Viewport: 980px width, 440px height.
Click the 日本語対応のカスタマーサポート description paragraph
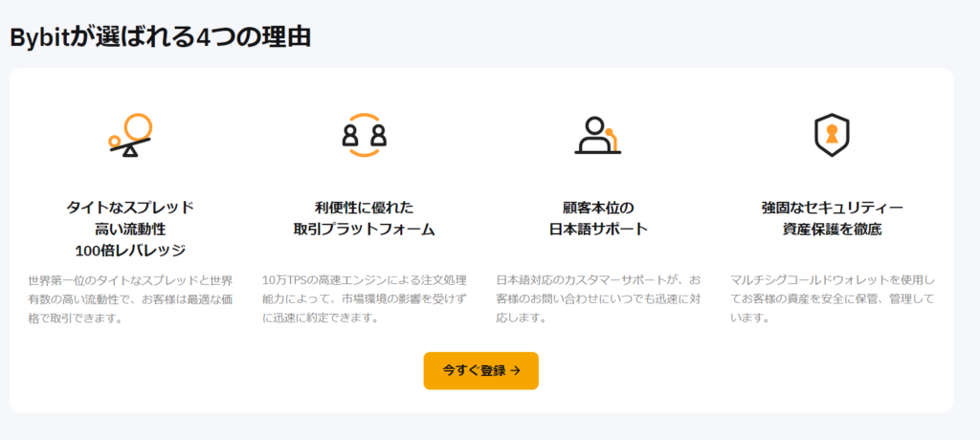tap(598, 298)
